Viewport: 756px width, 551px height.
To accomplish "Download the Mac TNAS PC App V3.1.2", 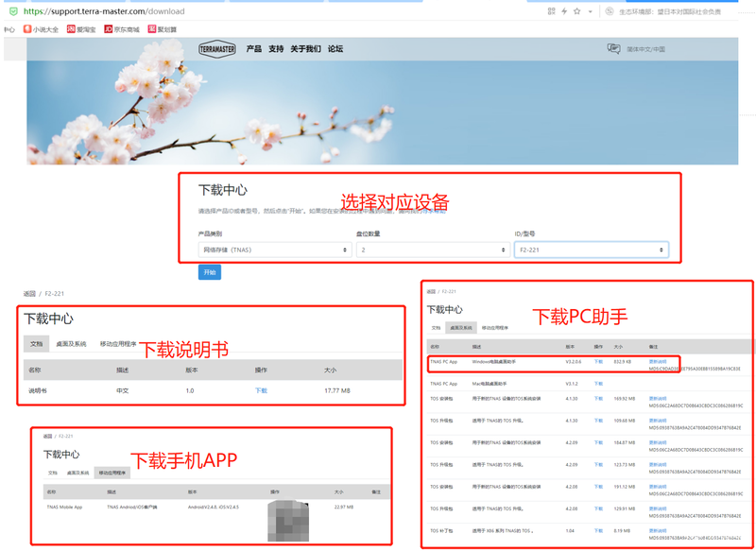I will click(x=598, y=384).
